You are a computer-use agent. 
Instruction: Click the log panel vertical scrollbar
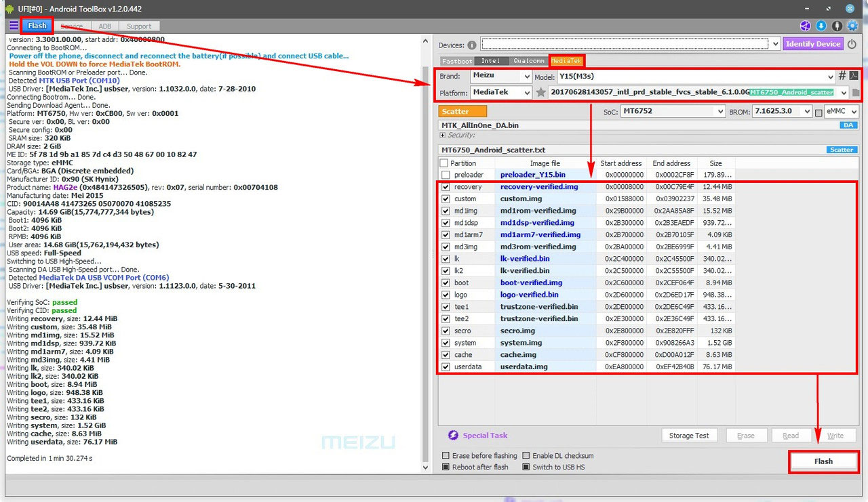point(426,254)
